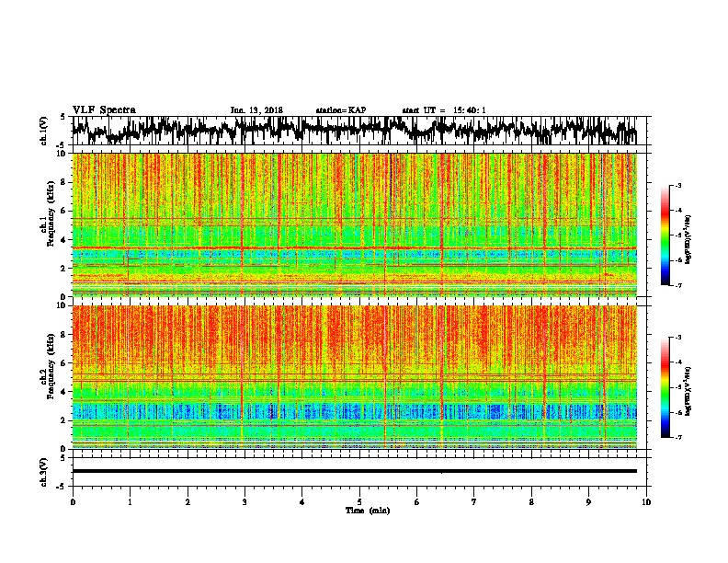Click time axis tick label "2"
The height and width of the screenshot is (563, 728).
coord(188,502)
